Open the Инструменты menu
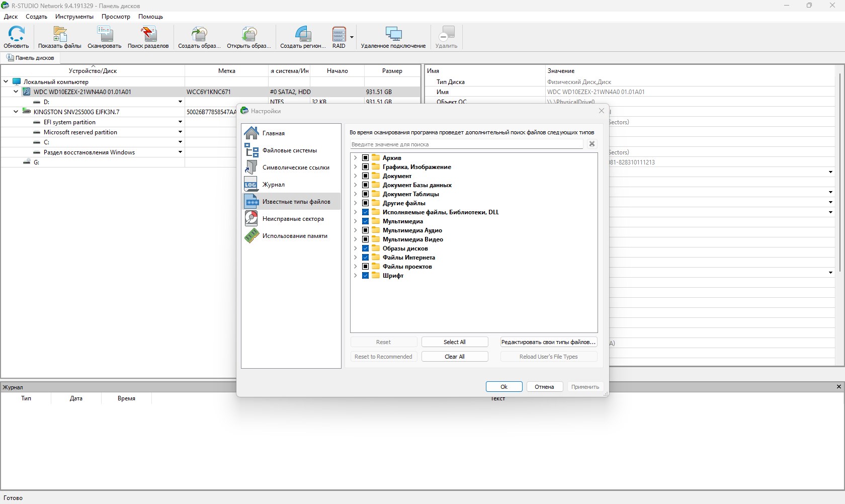Screen dimensions: 845x504 (74, 17)
